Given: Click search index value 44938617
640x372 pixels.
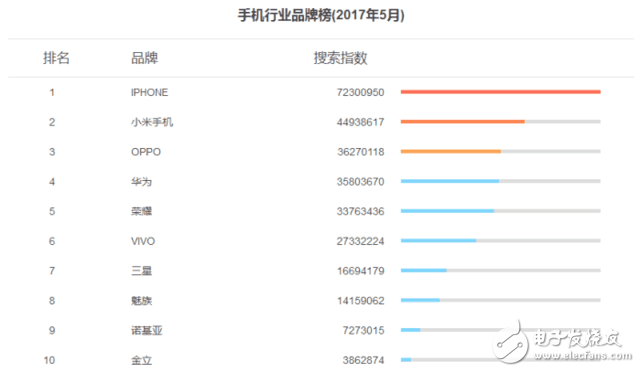Looking at the screenshot, I should tap(360, 122).
